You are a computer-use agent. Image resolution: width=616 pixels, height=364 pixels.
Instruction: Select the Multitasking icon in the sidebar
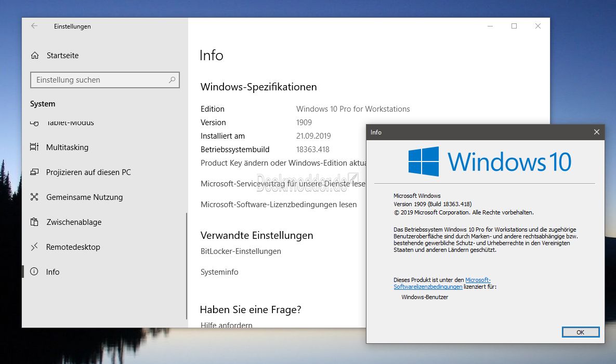point(34,147)
